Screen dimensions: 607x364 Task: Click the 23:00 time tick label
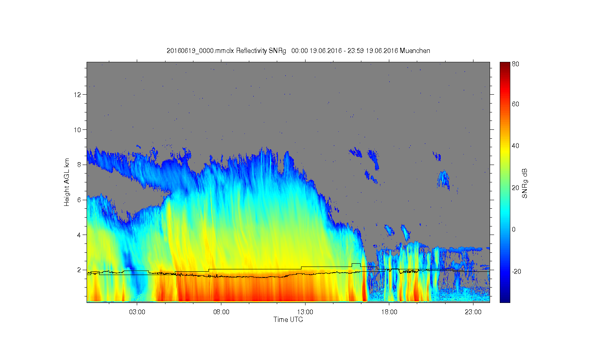tap(473, 312)
